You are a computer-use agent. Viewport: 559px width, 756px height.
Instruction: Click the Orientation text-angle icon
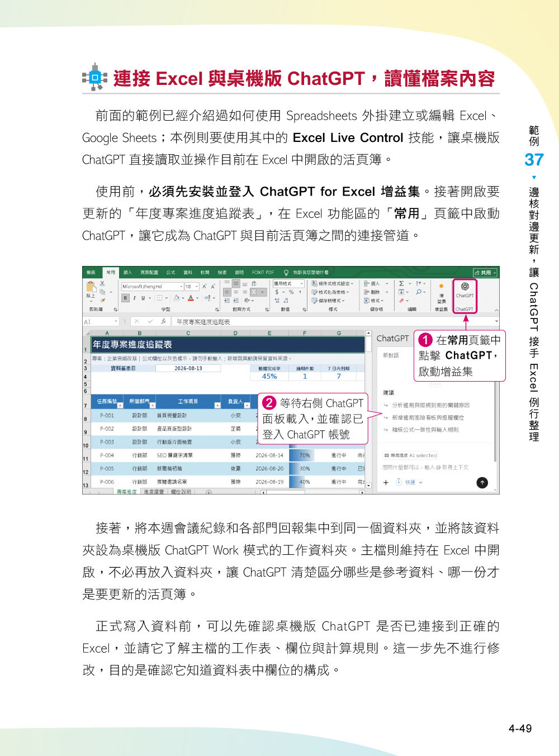[247, 301]
